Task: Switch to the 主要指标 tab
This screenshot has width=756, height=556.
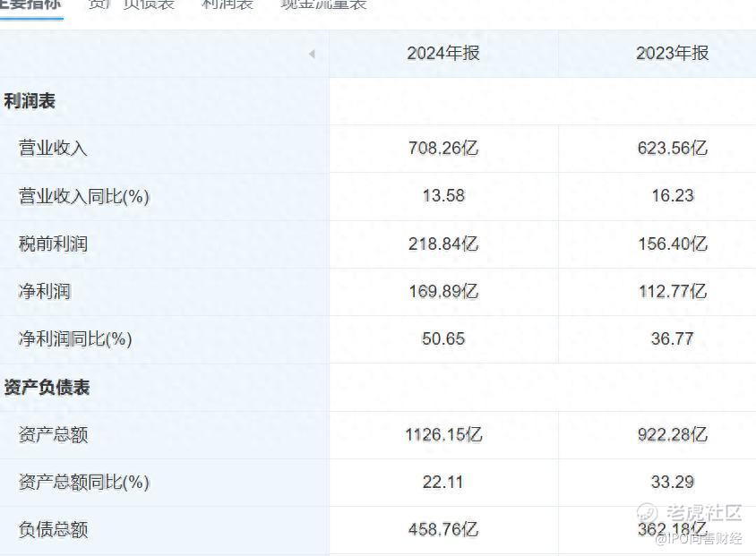Action: point(30,4)
